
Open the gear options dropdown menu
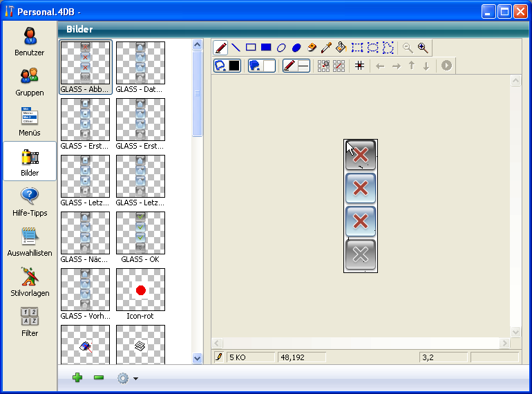click(x=126, y=378)
